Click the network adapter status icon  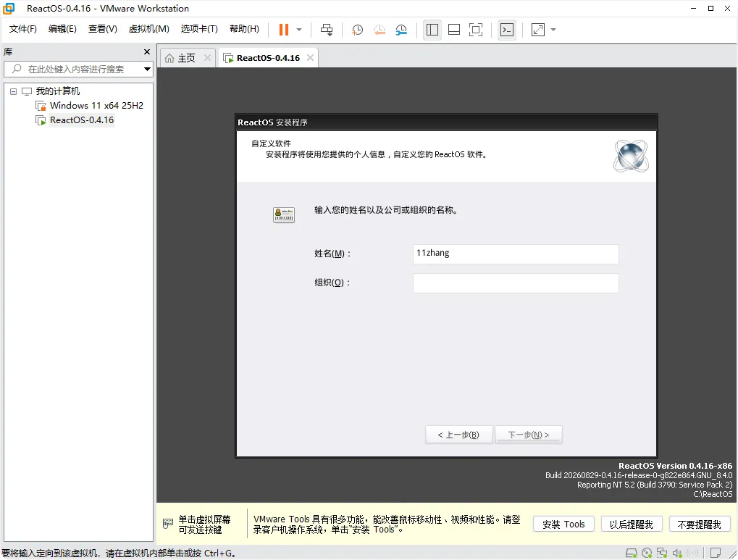pyautogui.click(x=662, y=553)
